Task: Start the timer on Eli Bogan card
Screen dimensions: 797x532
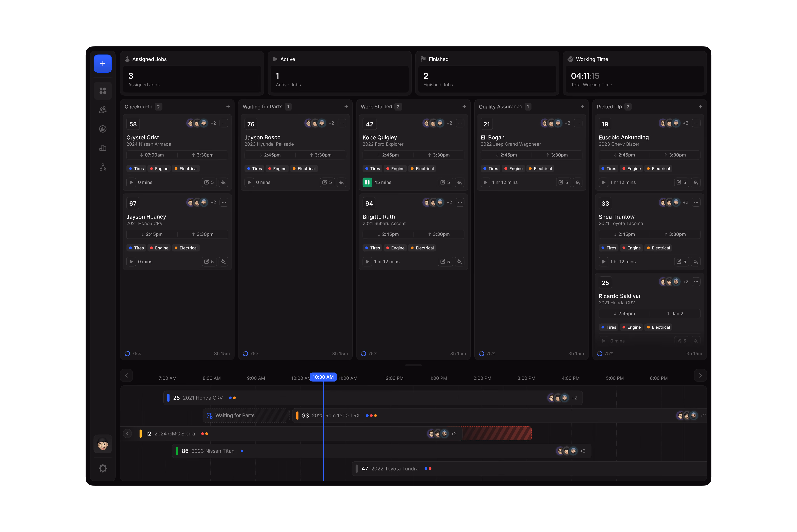Action: coord(485,182)
